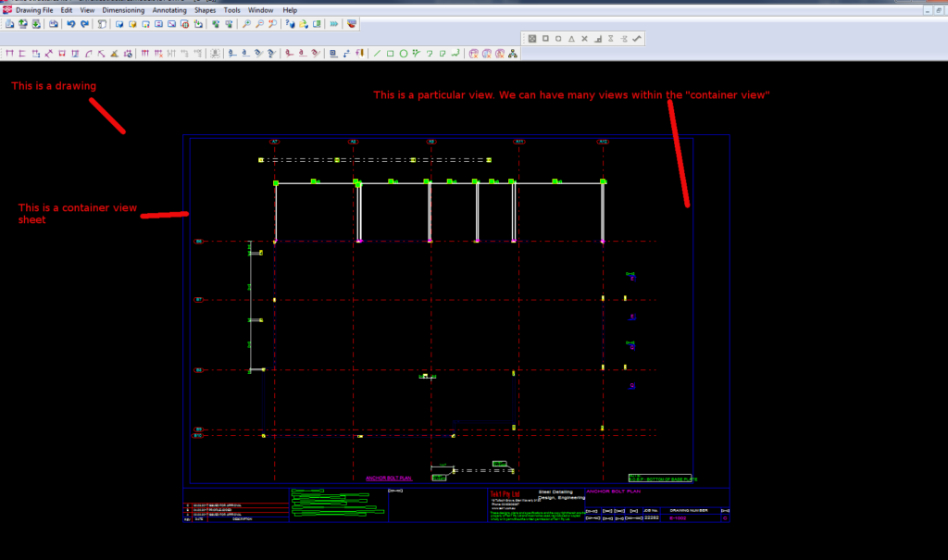Image resolution: width=948 pixels, height=560 pixels.
Task: Open the Dimensioning menu
Action: (x=123, y=9)
